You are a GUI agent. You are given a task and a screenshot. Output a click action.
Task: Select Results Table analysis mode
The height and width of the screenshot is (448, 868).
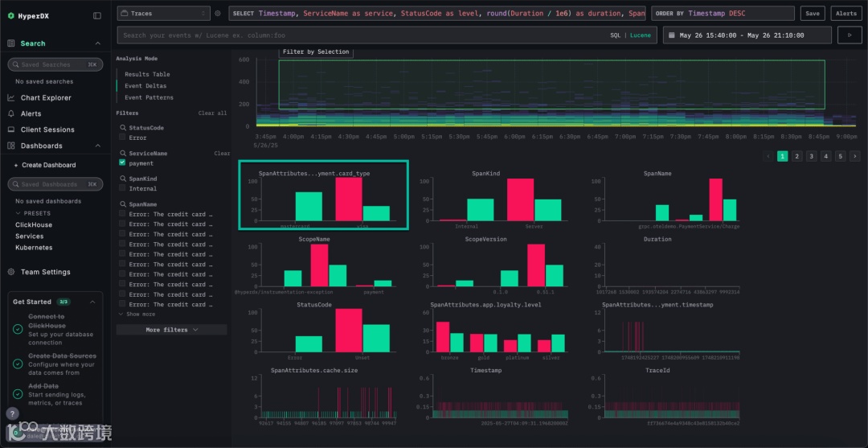[x=147, y=74]
